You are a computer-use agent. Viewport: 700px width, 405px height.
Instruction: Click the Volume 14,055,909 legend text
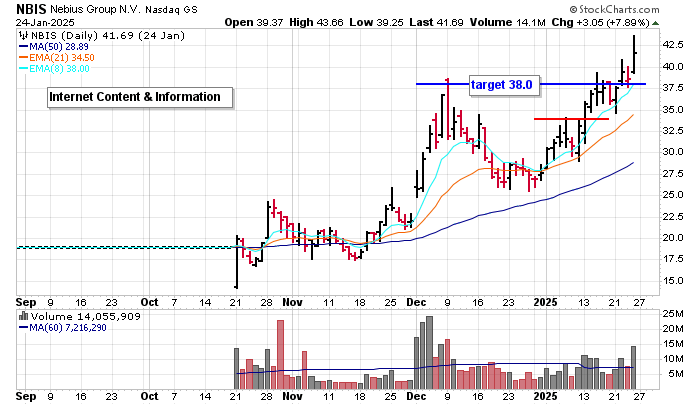(x=85, y=317)
